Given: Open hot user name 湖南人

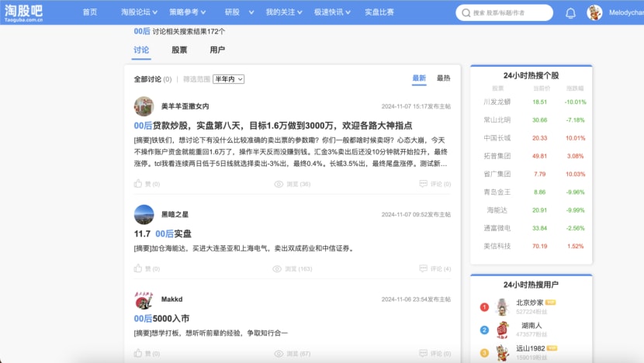Looking at the screenshot, I should click(531, 326).
